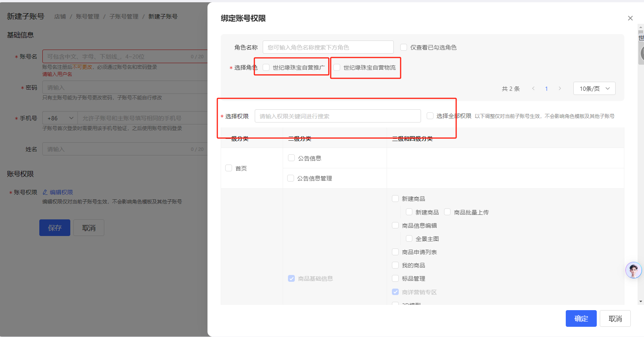Screen dimensions: 644x337
Task: Tick 选择全部权限 checkbox
Action: (x=430, y=116)
